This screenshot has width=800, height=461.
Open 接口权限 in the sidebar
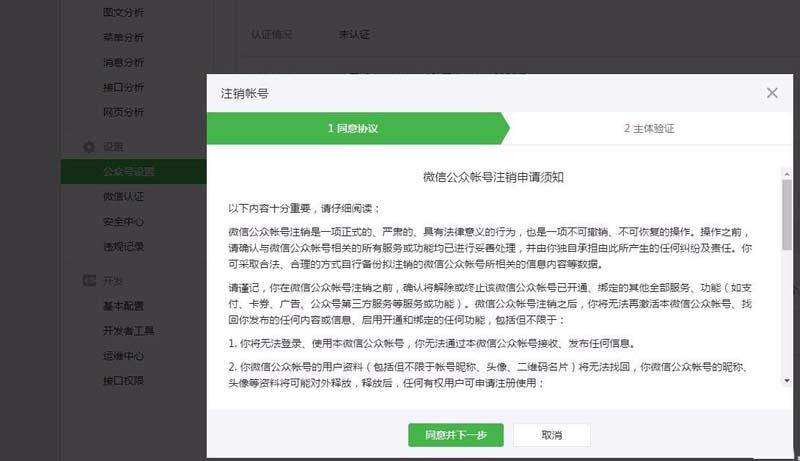point(123,381)
